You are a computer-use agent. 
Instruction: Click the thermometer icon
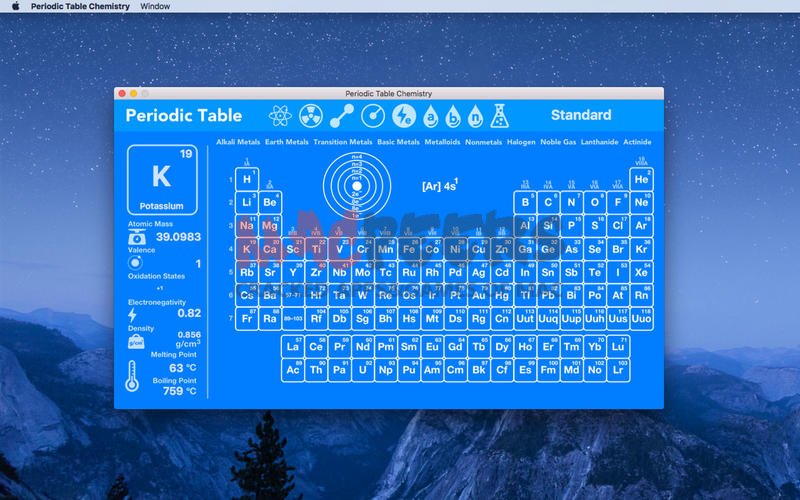[x=132, y=376]
